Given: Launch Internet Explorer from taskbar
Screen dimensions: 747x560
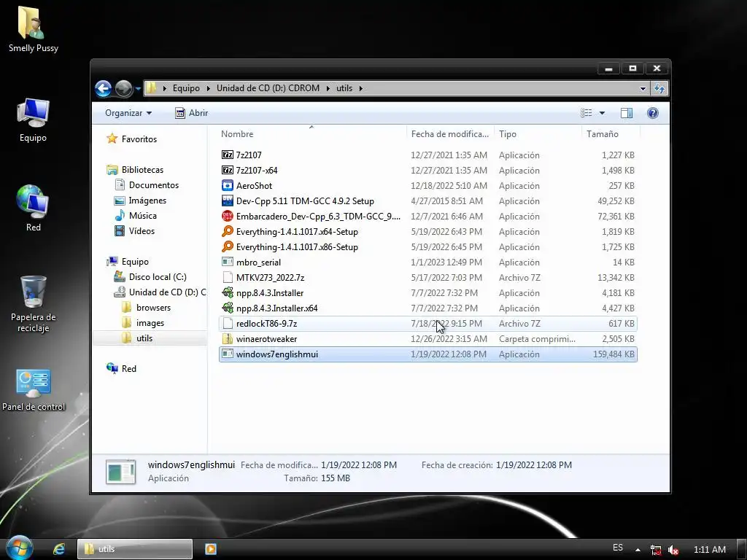Looking at the screenshot, I should [59, 549].
